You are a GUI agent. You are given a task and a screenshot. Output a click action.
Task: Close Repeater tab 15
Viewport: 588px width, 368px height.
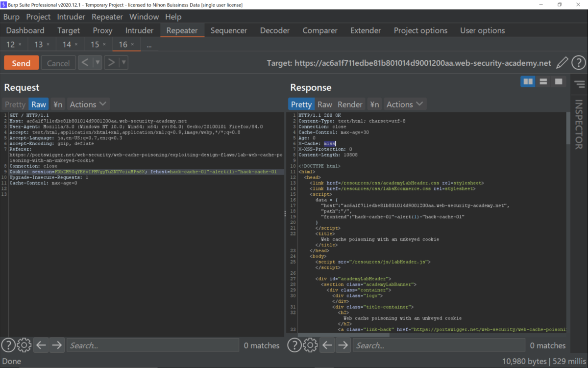tap(104, 45)
